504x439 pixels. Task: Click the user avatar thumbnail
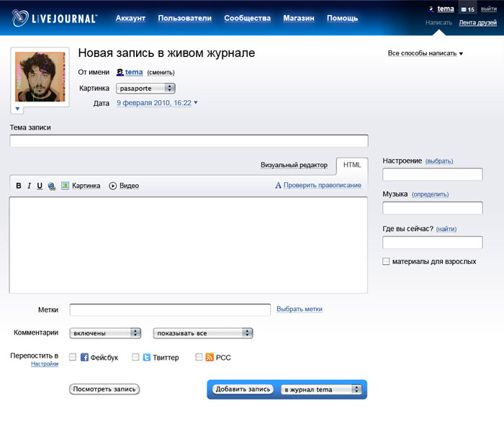(40, 77)
